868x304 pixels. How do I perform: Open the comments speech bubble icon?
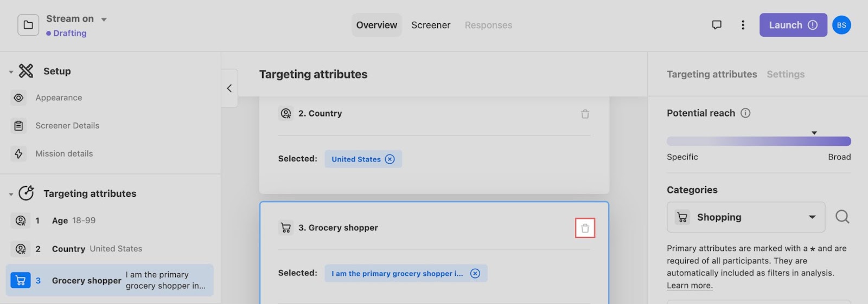click(717, 25)
